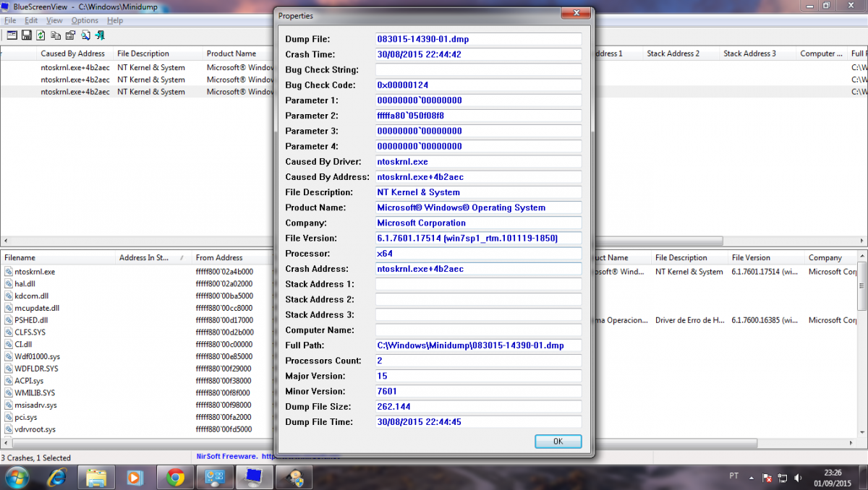The height and width of the screenshot is (490, 868).
Task: Click the Dump File Size value field
Action: coord(478,407)
